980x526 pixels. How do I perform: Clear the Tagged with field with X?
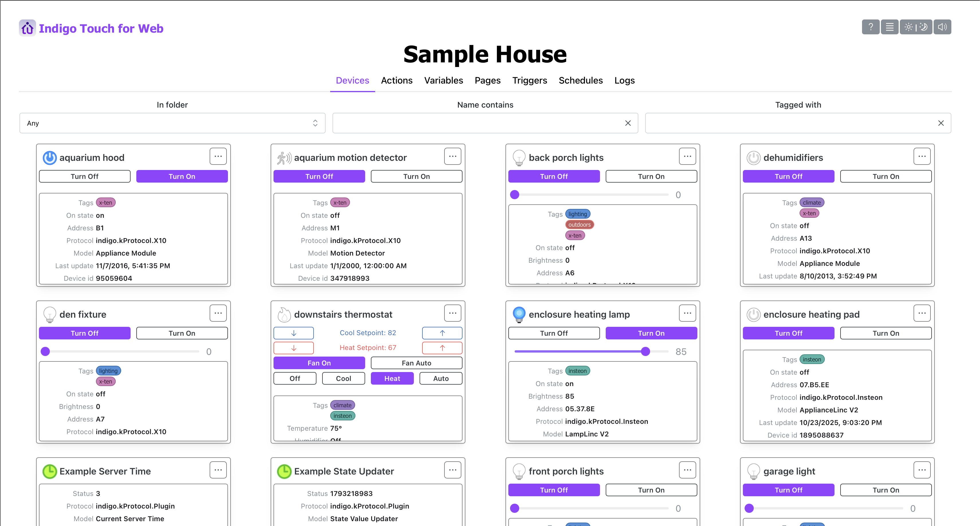click(x=941, y=123)
